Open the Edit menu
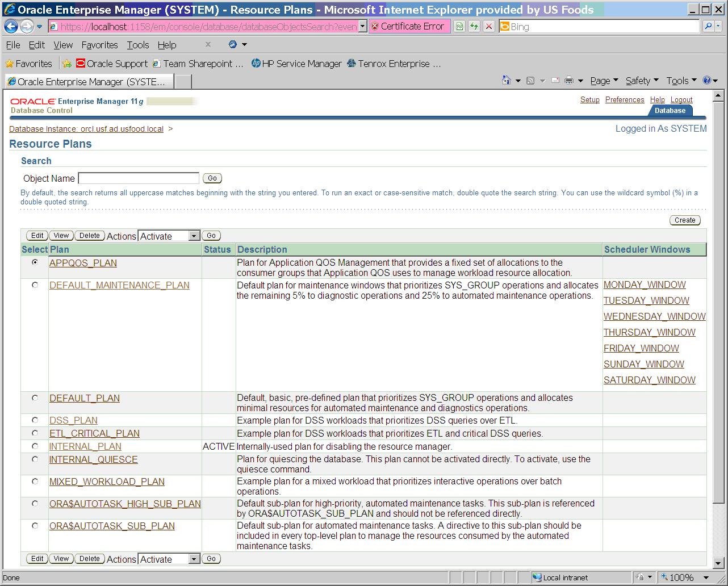The height and width of the screenshot is (586, 728). [37, 45]
